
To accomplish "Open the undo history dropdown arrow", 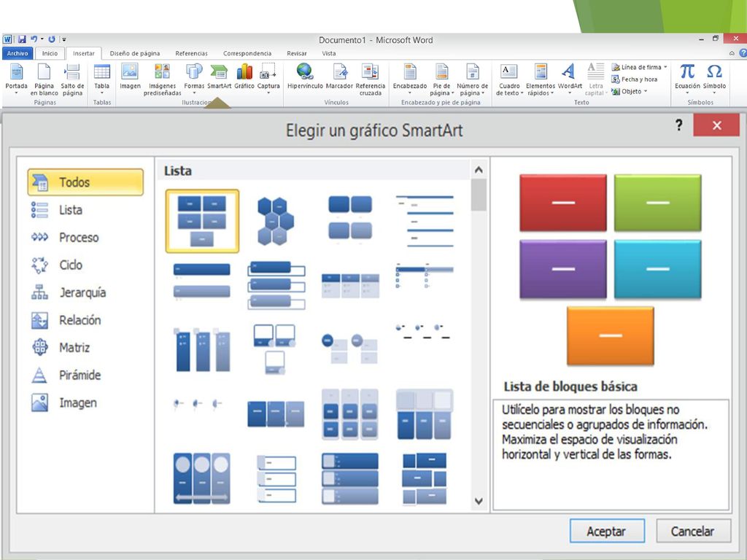I will [x=42, y=39].
